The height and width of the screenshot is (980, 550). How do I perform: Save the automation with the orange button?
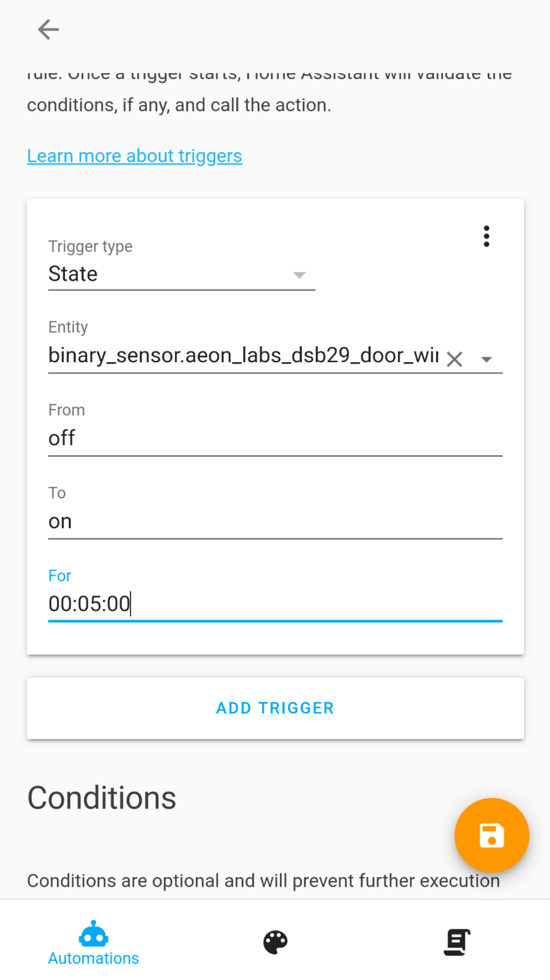(491, 835)
